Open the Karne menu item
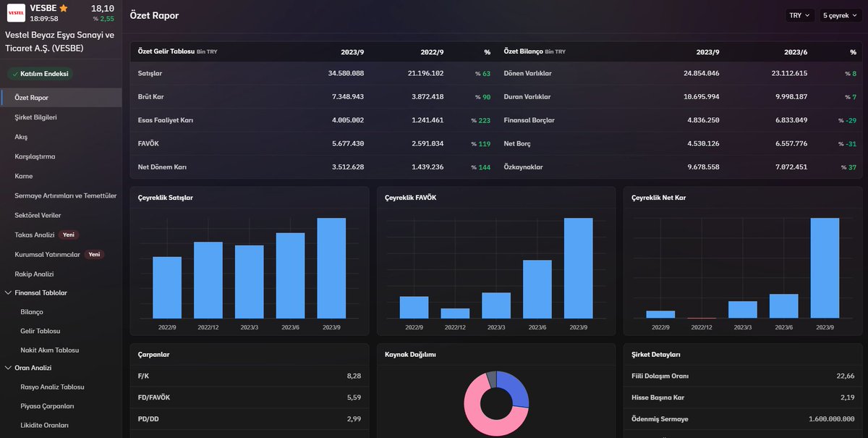 pyautogui.click(x=23, y=176)
